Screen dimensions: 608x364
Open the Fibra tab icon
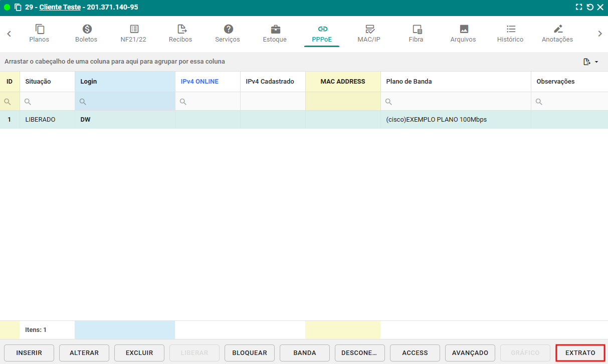417,29
